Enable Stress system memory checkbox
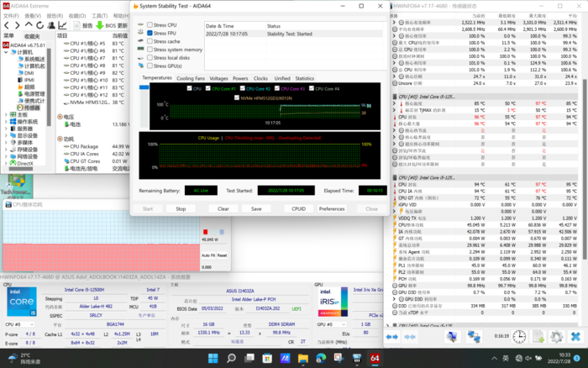 click(x=150, y=50)
